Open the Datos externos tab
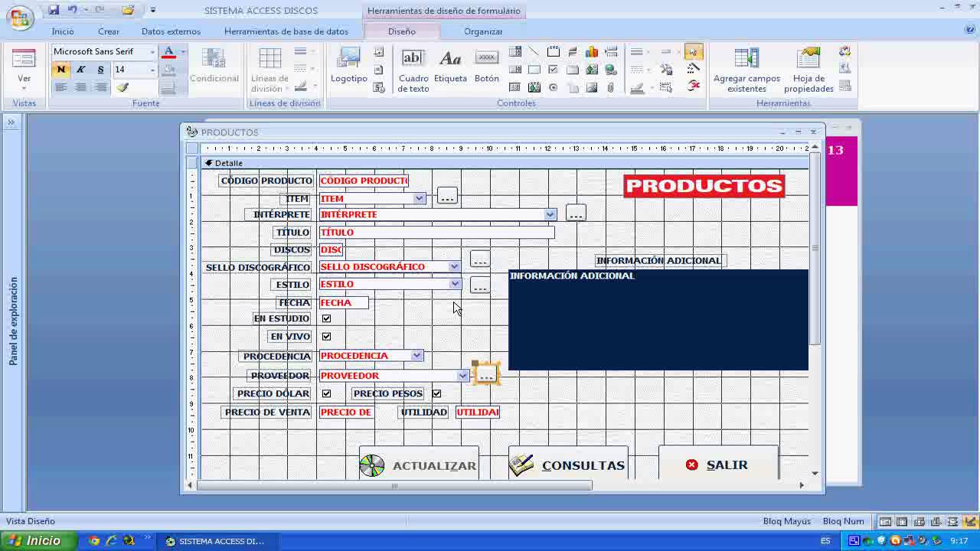 click(171, 31)
